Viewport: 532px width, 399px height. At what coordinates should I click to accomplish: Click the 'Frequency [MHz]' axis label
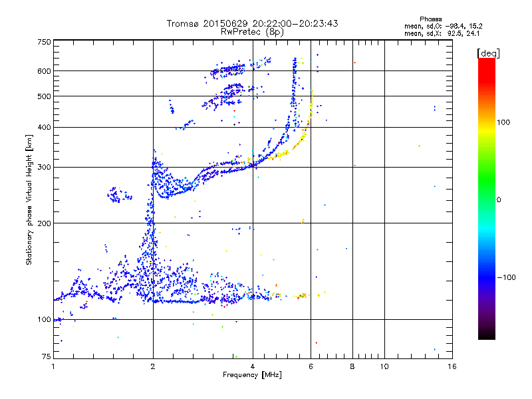click(x=252, y=375)
